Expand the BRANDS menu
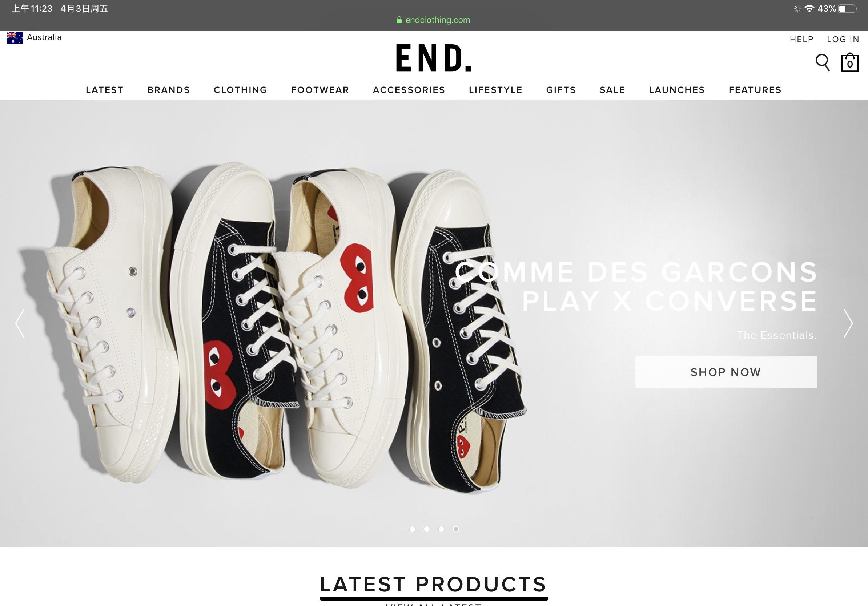Image resolution: width=868 pixels, height=606 pixels. [x=169, y=90]
